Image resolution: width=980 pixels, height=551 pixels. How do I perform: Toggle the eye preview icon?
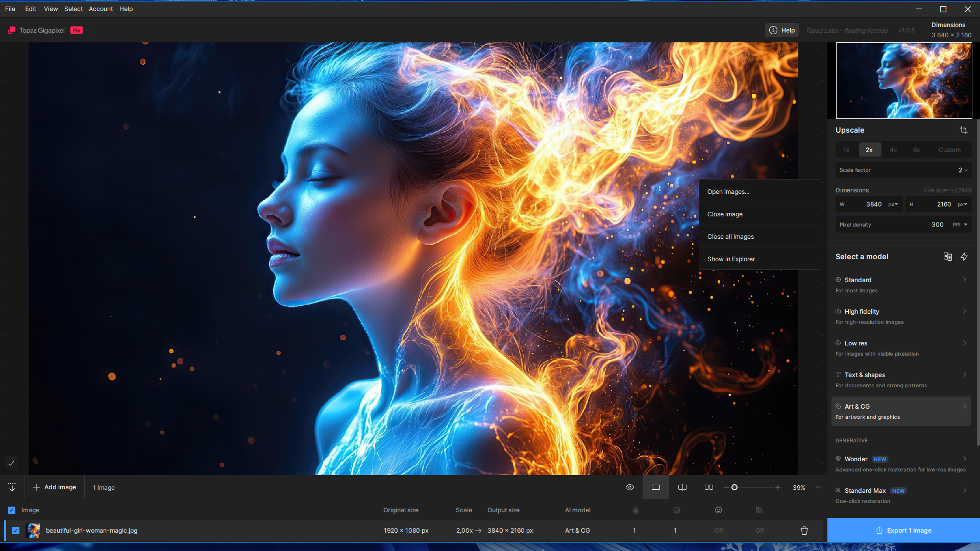pyautogui.click(x=629, y=487)
